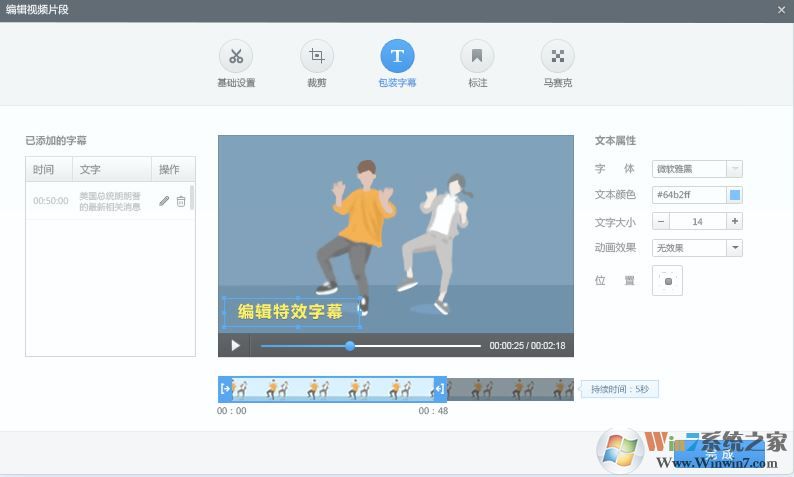Click the font size input field

click(697, 221)
